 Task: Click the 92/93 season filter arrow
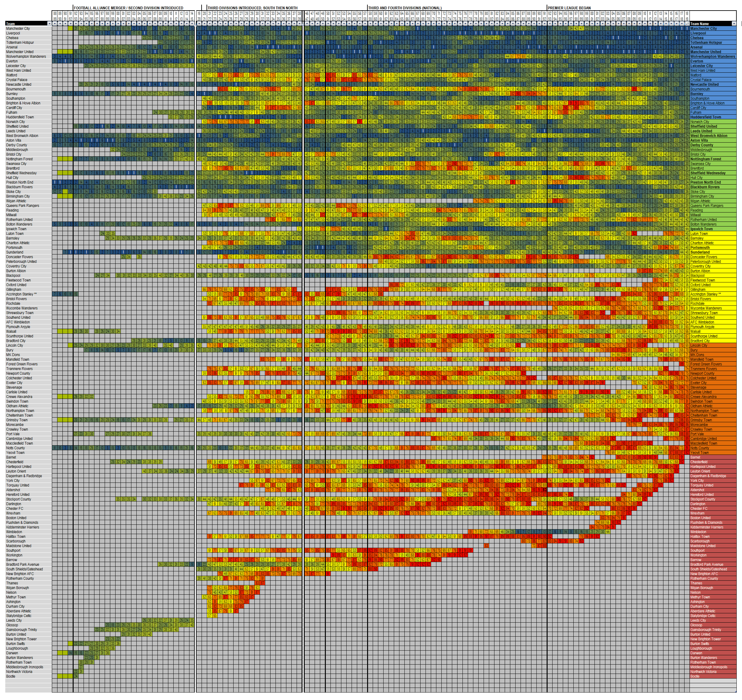[x=76, y=24]
